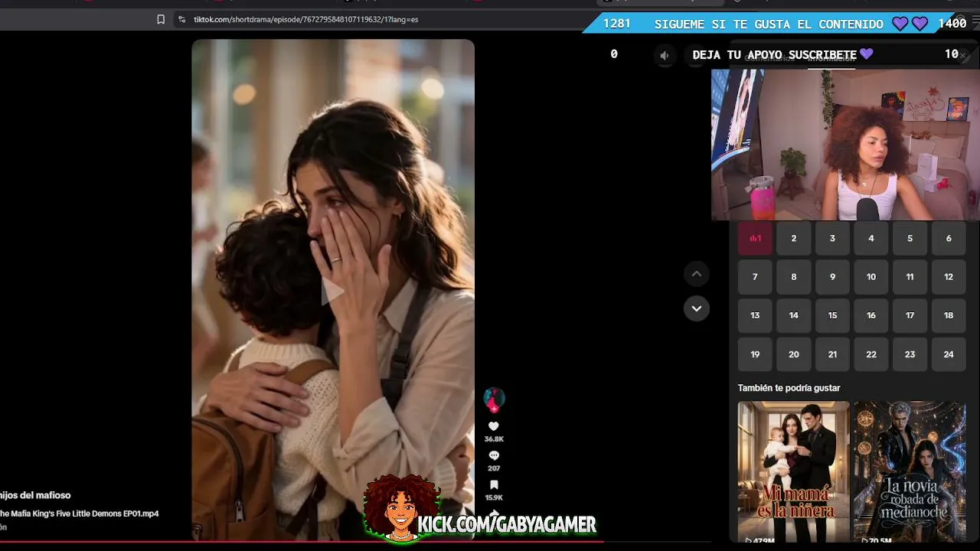Start episode 12
Image resolution: width=980 pixels, height=551 pixels.
tap(949, 277)
